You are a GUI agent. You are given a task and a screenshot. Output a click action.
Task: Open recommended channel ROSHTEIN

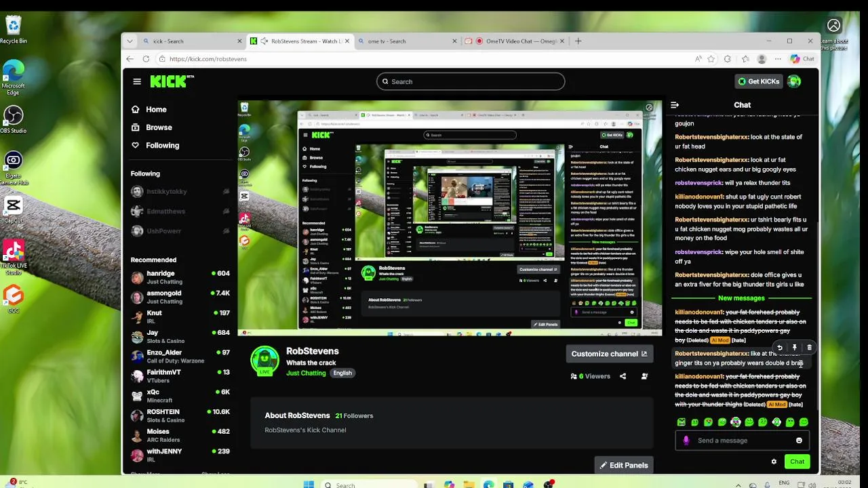[180, 415]
